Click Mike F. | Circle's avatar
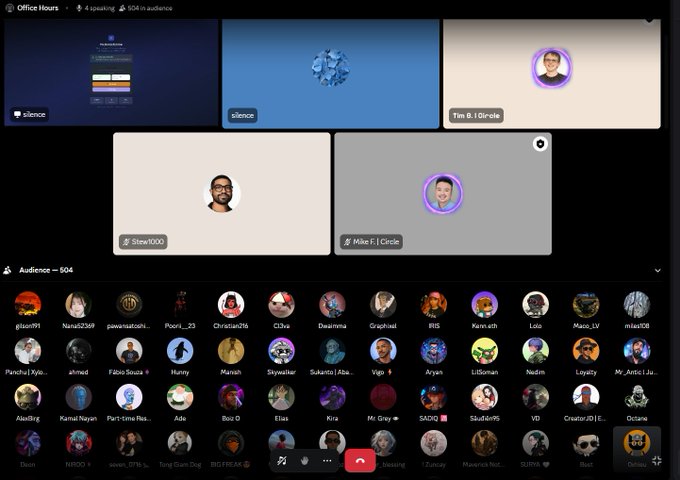The width and height of the screenshot is (680, 480). tap(443, 193)
